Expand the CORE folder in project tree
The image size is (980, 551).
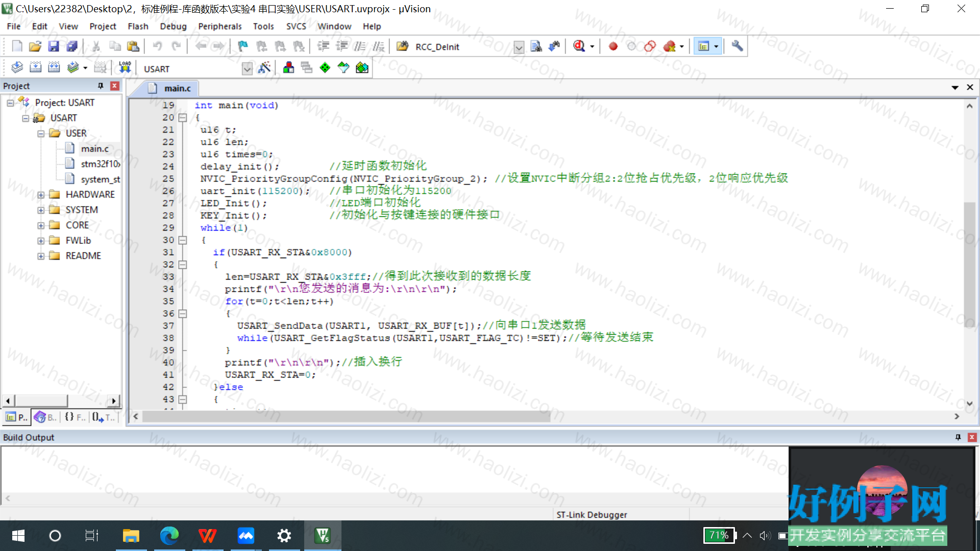(x=41, y=226)
